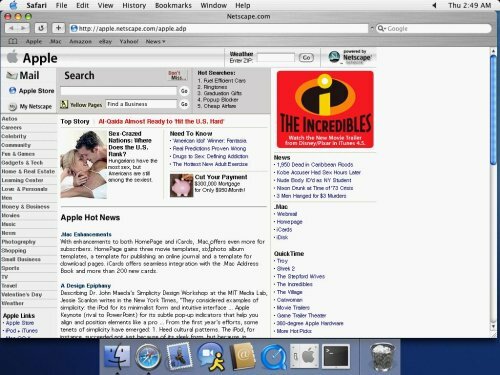Click the Gadgets & Tech category link
This screenshot has width=500, height=375.
(22, 163)
